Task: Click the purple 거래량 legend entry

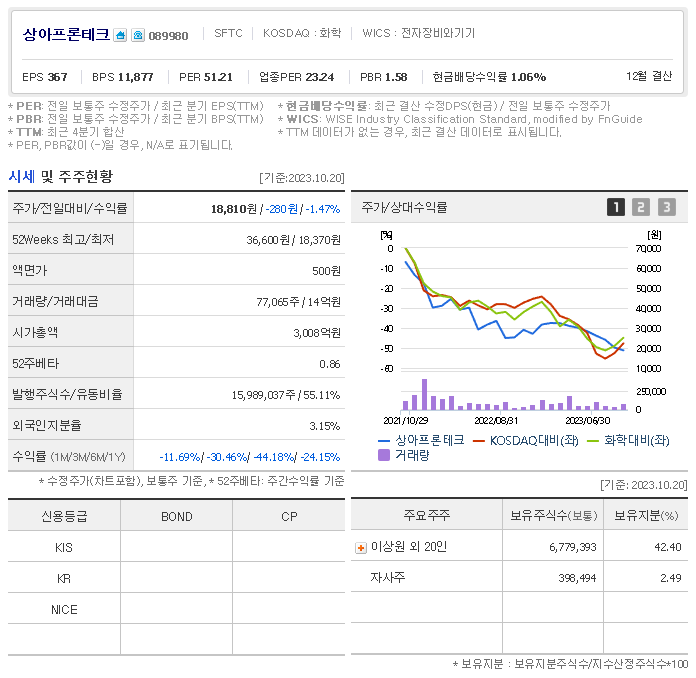Action: coord(403,455)
